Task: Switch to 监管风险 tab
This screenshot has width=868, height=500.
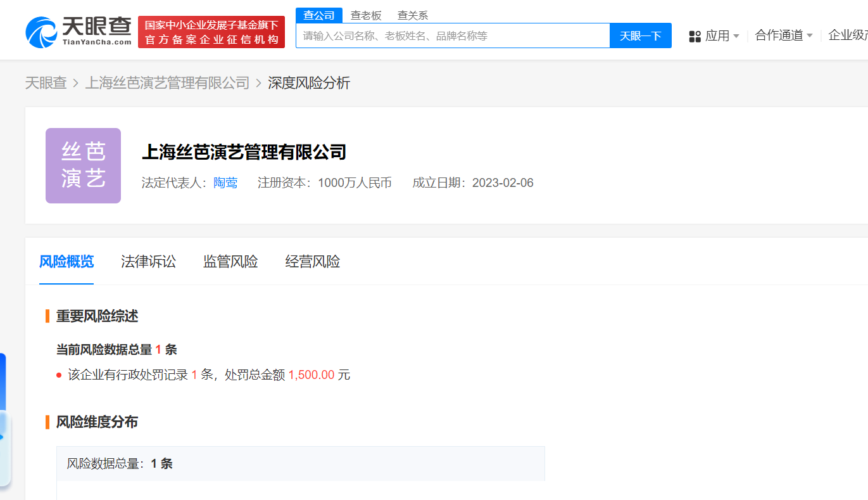Action: tap(230, 262)
